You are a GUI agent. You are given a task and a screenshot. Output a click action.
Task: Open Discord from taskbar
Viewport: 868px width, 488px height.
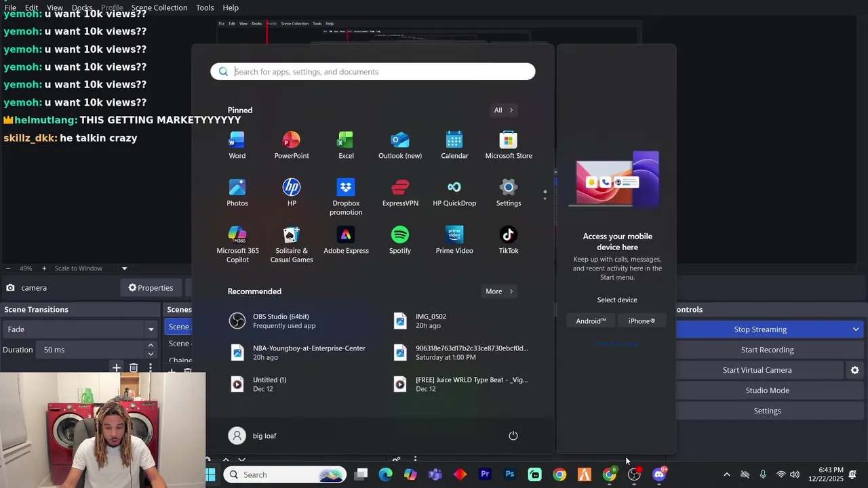(659, 474)
